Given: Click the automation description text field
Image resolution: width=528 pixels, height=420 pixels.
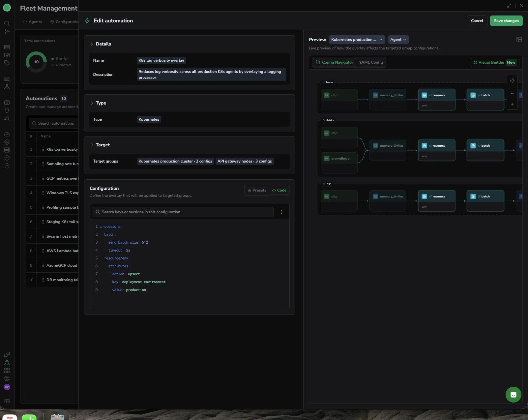Looking at the screenshot, I should 211,75.
